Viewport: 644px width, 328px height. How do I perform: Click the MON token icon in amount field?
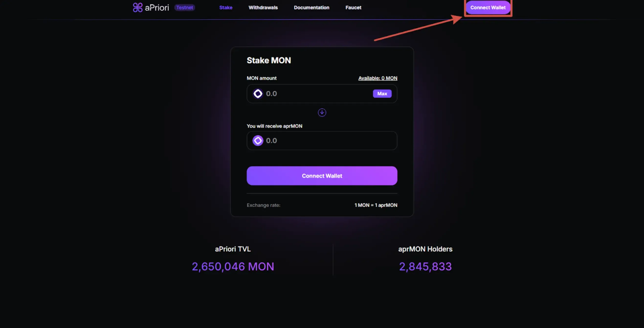point(258,94)
